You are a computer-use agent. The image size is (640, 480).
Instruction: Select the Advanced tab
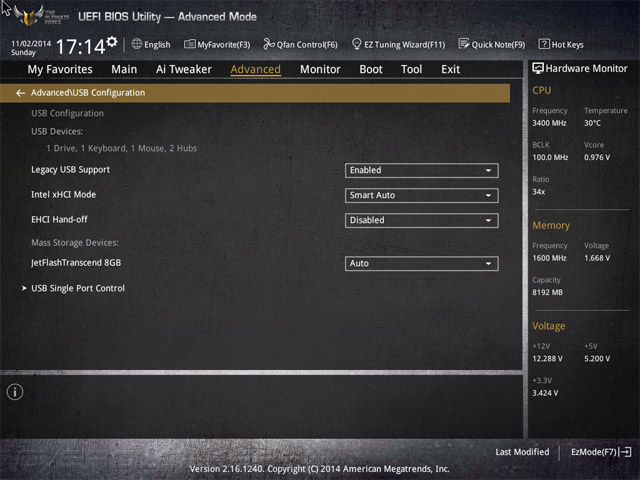pyautogui.click(x=256, y=69)
